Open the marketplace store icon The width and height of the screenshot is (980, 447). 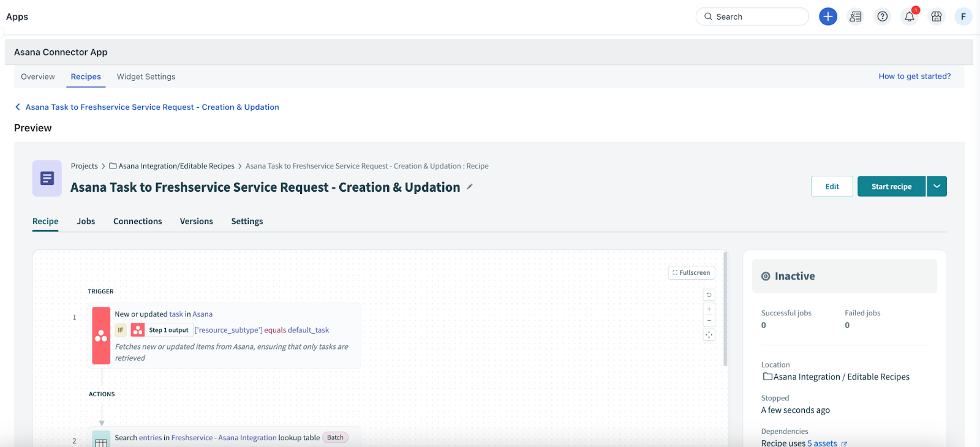tap(937, 17)
